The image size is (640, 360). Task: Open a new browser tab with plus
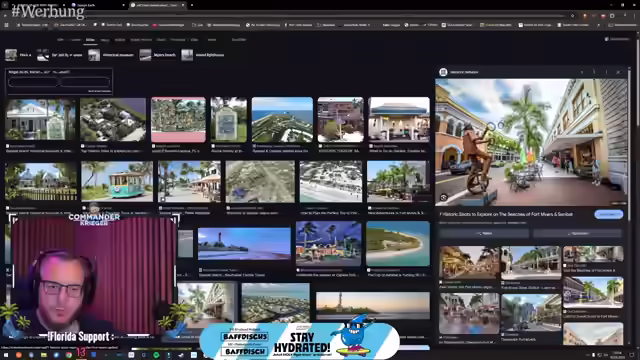click(192, 5)
